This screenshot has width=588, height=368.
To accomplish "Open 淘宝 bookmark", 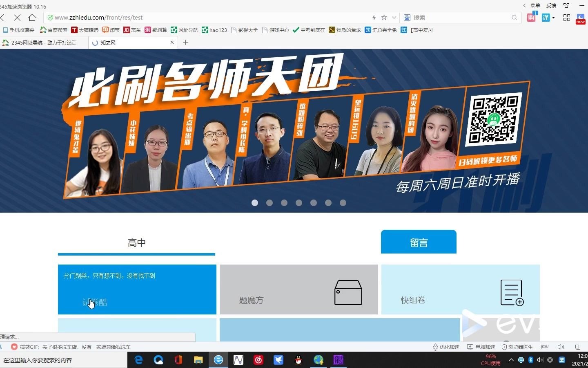I will click(111, 30).
